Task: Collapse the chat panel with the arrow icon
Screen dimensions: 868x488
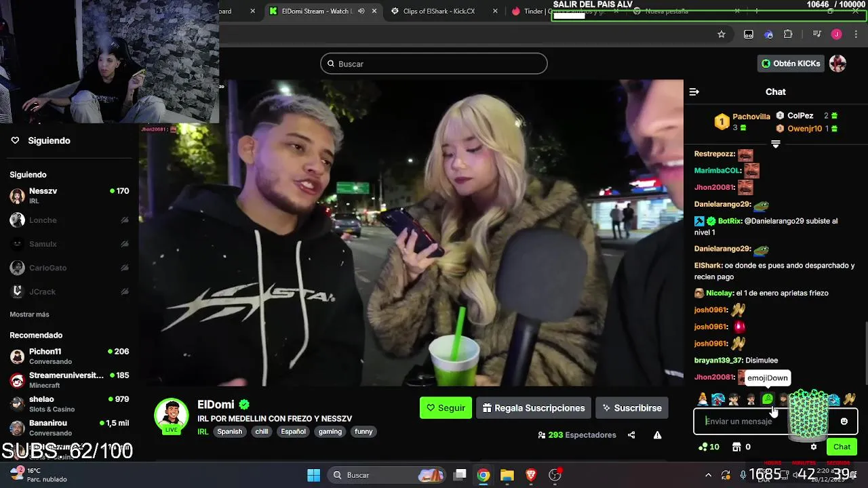Action: click(x=694, y=91)
